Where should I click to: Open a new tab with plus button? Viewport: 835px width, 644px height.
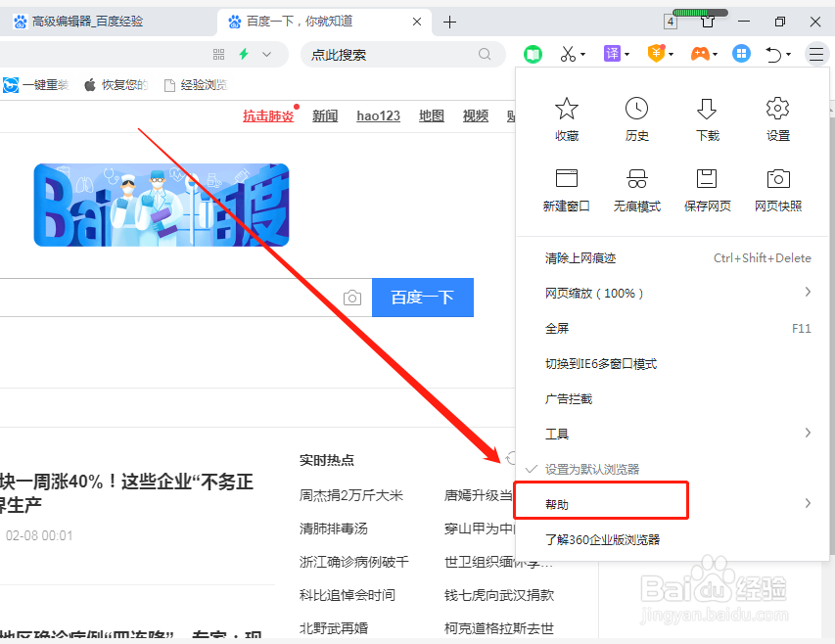(x=450, y=22)
